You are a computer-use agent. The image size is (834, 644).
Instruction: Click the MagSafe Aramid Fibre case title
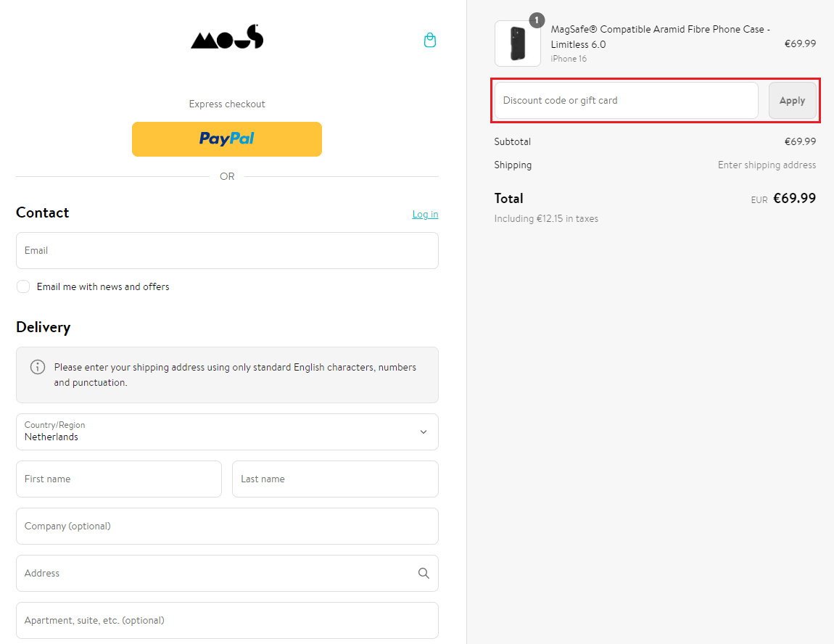click(x=660, y=36)
